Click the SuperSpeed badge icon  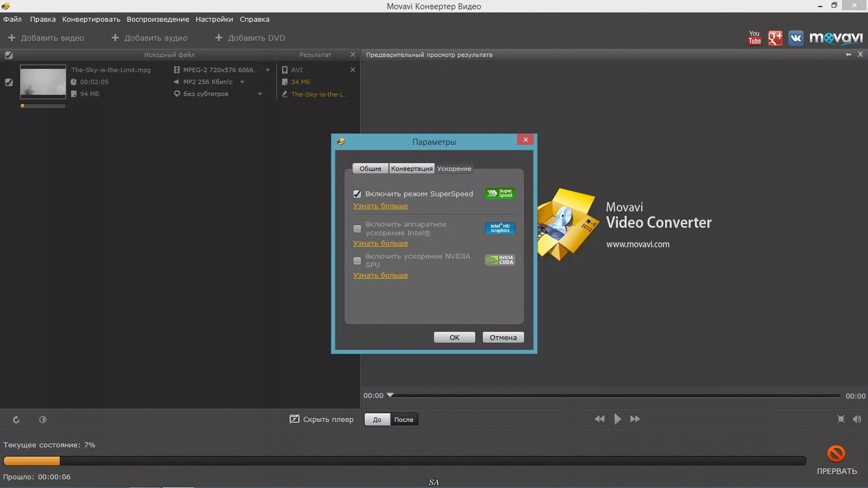pos(500,193)
